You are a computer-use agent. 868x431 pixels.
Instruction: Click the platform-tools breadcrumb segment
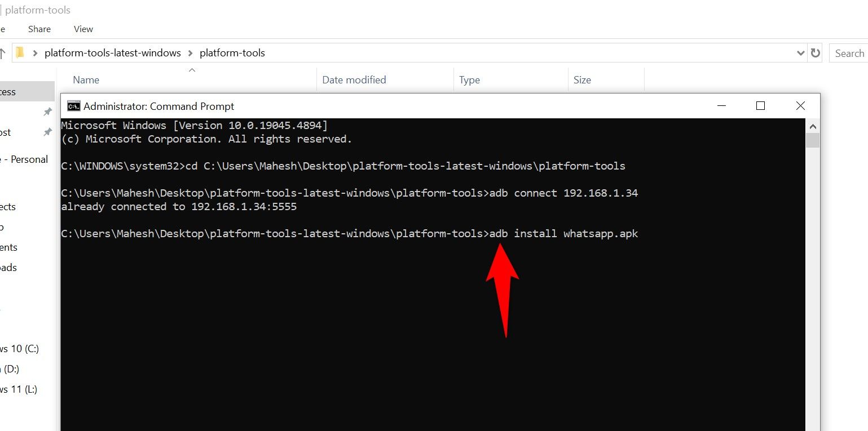click(232, 52)
